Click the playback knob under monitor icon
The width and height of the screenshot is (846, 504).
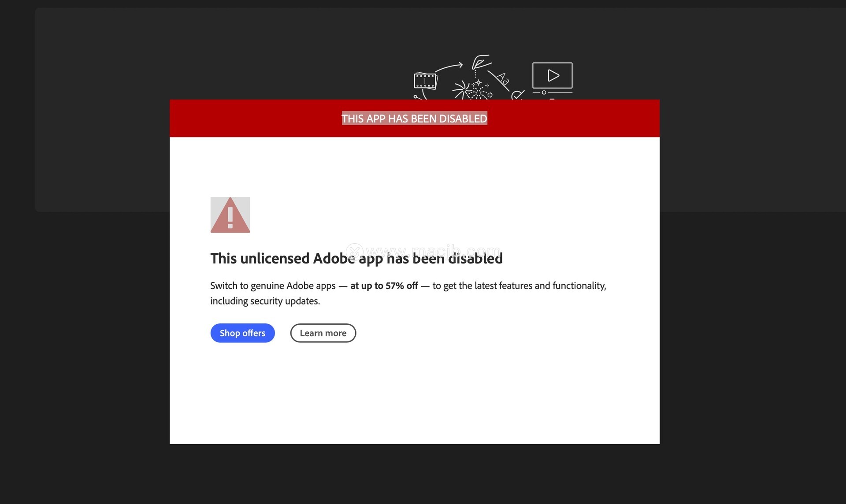[544, 93]
